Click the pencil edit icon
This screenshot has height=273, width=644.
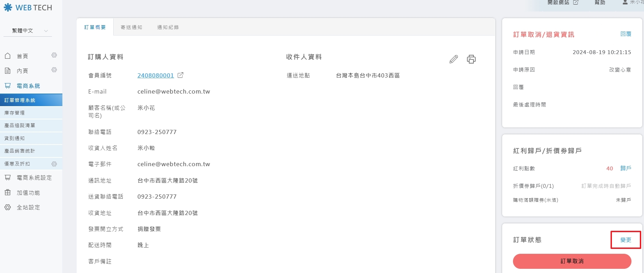[453, 59]
